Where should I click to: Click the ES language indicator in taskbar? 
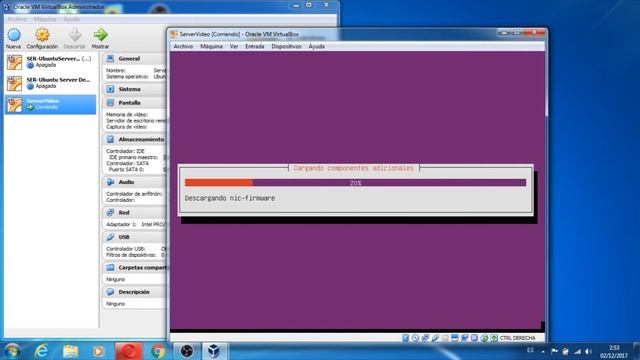[530, 350]
